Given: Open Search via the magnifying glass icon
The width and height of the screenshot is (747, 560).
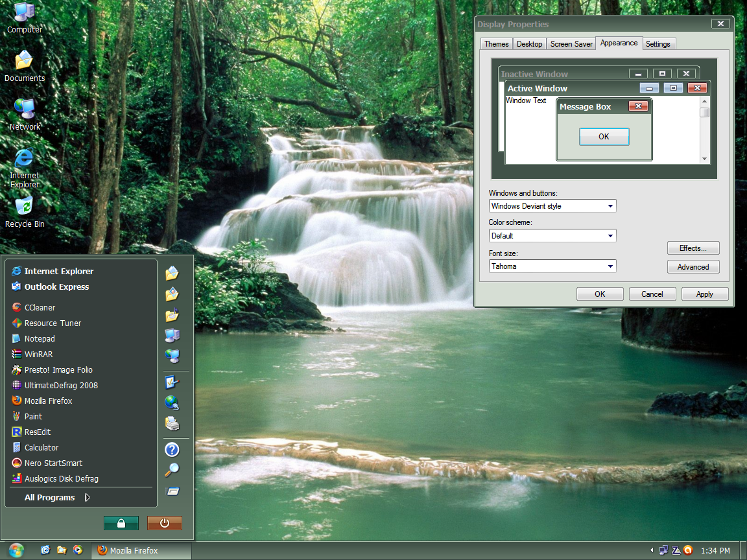Looking at the screenshot, I should (172, 470).
